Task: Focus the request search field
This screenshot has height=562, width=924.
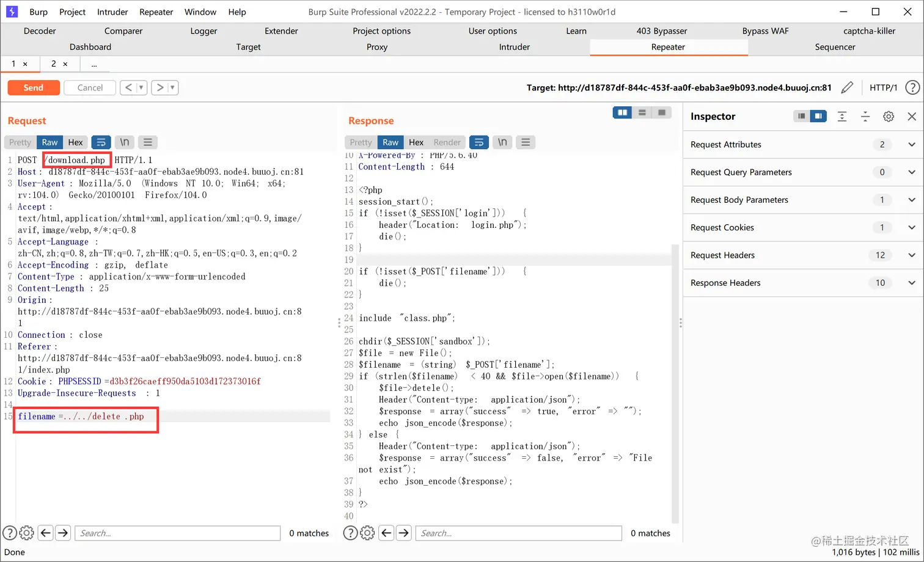Action: click(177, 533)
